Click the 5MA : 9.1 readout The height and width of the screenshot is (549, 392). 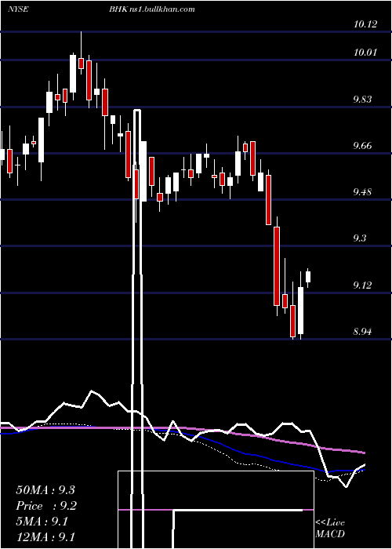[x=42, y=522]
